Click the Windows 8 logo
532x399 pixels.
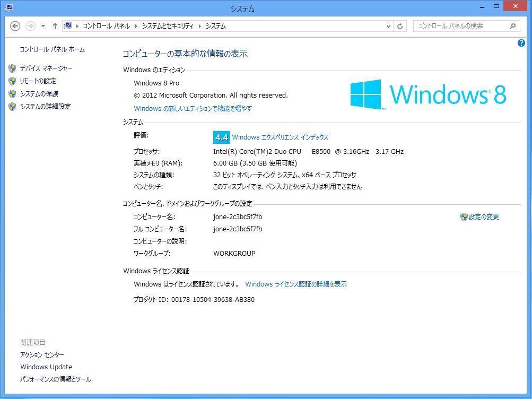pos(428,94)
